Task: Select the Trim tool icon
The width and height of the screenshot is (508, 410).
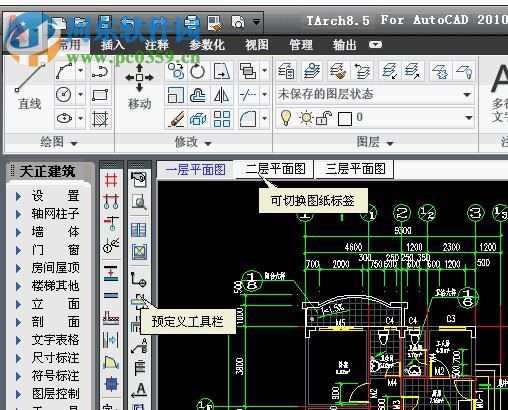Action: [248, 95]
